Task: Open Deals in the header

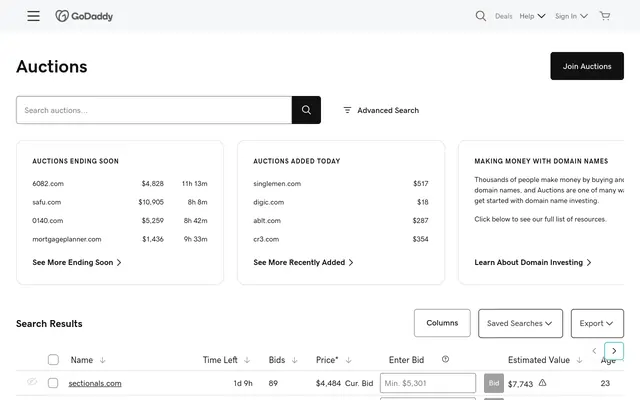Action: point(503,16)
